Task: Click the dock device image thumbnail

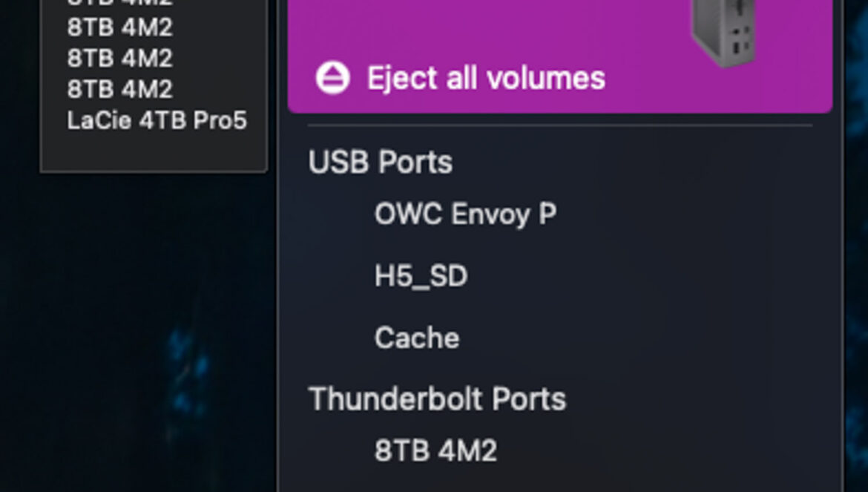Action: pyautogui.click(x=724, y=33)
